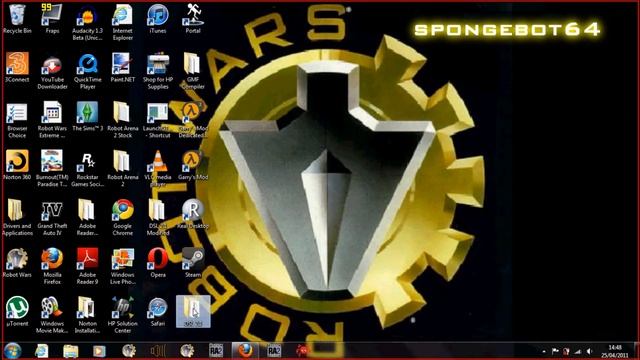
Task: Select the Portal game icon
Action: coord(193,18)
